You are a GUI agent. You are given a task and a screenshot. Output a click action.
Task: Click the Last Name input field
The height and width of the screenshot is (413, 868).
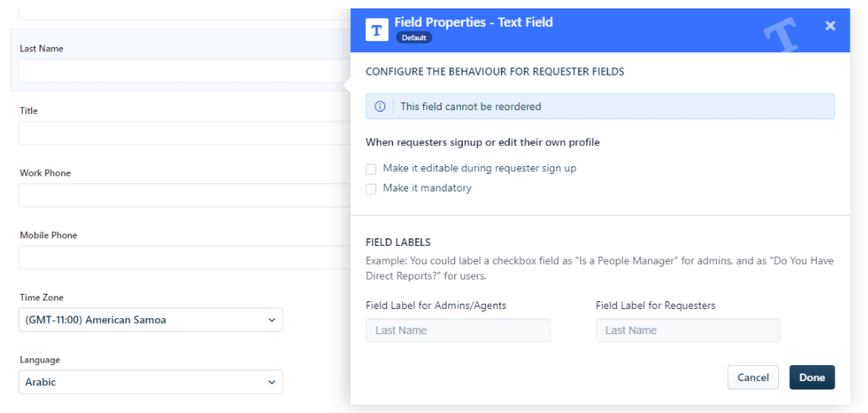click(x=181, y=71)
